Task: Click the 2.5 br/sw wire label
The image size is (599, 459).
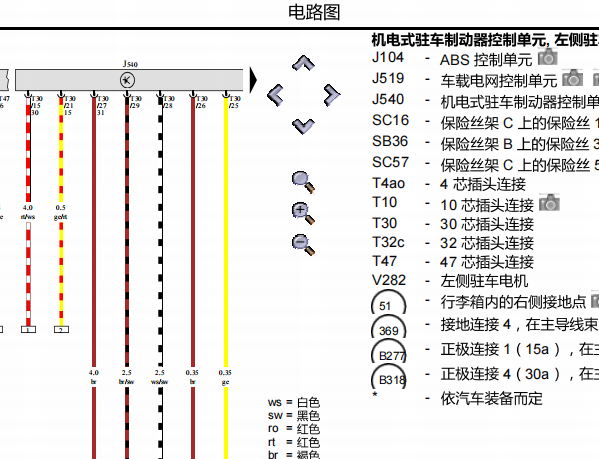Action: tap(126, 377)
